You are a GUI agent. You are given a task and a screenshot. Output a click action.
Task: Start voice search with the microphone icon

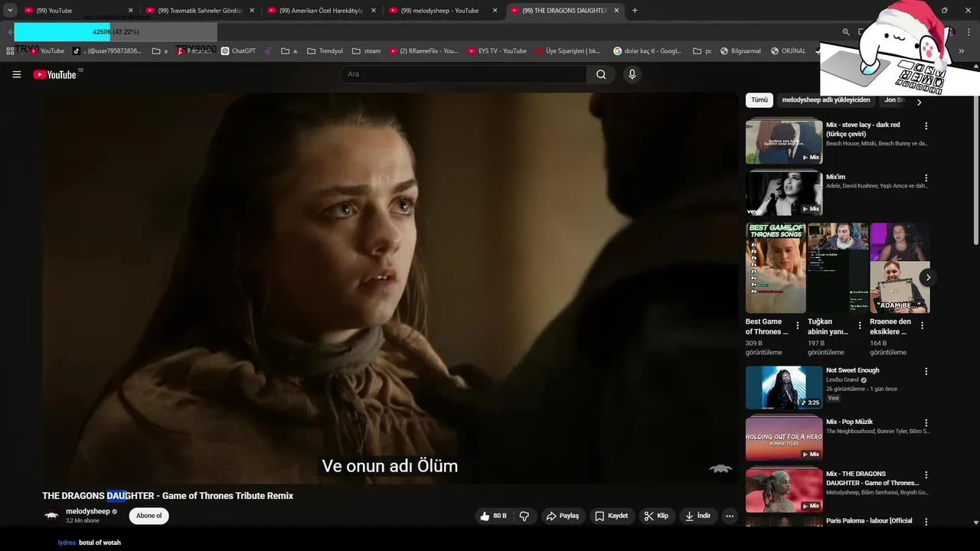pos(632,74)
